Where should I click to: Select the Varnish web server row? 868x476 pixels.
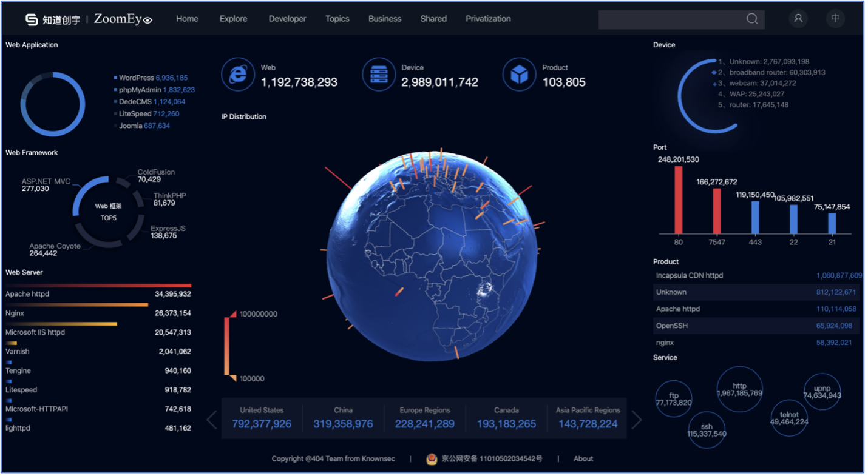pyautogui.click(x=98, y=347)
